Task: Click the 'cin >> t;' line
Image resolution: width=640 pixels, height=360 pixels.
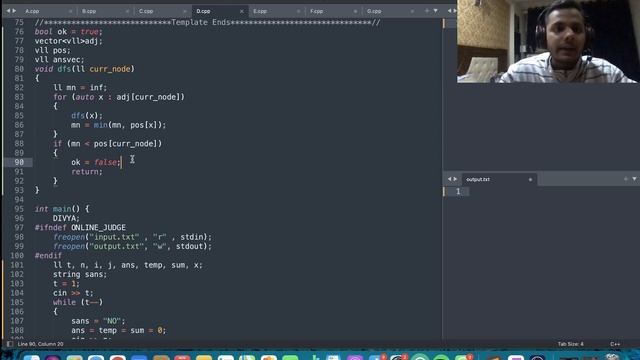Action: coord(73,293)
